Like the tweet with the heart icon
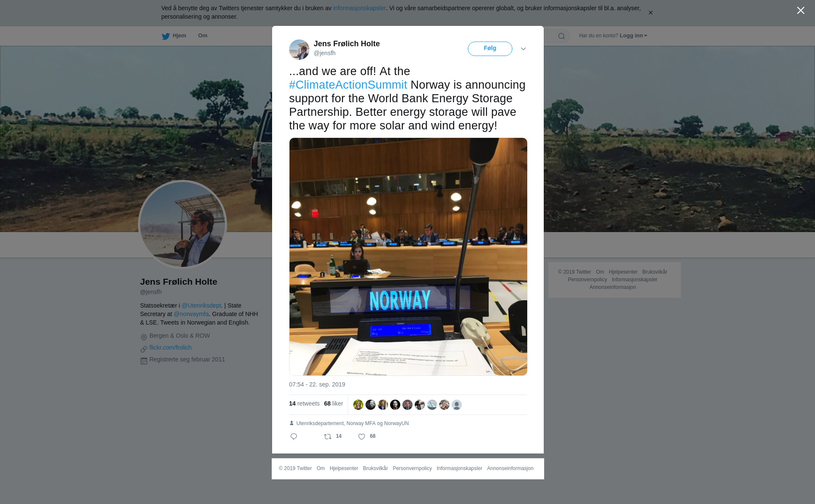The height and width of the screenshot is (504, 815). tap(362, 437)
